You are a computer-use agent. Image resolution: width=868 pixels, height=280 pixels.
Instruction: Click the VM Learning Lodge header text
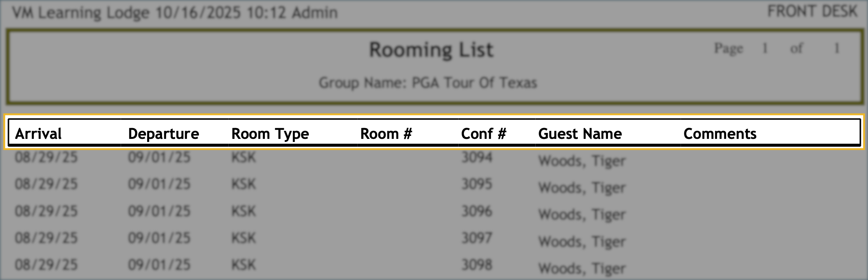click(175, 13)
